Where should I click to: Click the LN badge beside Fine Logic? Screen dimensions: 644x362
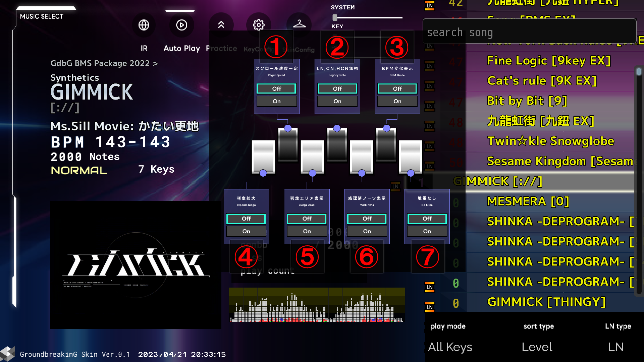[x=430, y=66]
